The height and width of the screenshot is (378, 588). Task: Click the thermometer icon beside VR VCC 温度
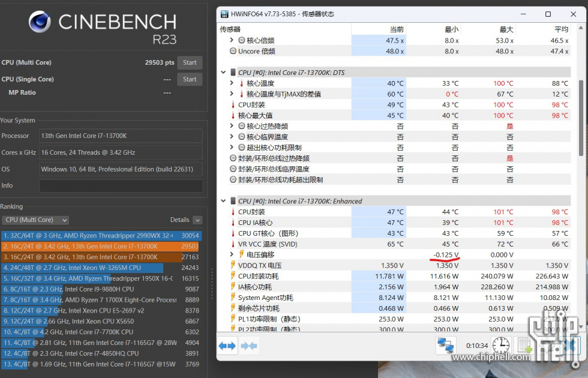[x=233, y=244]
